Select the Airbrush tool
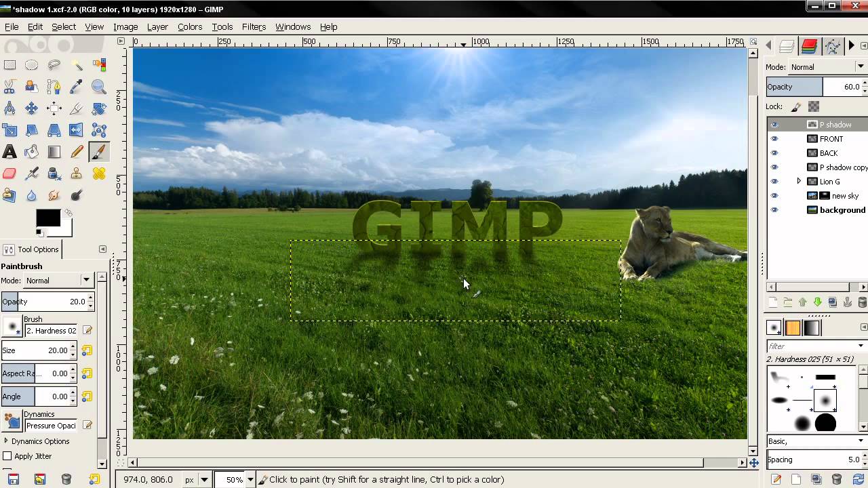This screenshot has width=868, height=488. click(x=31, y=174)
